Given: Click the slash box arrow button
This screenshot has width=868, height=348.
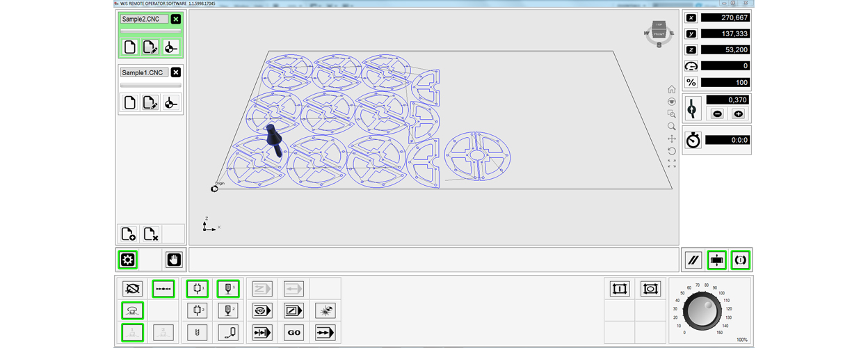Looking at the screenshot, I should pos(294,310).
